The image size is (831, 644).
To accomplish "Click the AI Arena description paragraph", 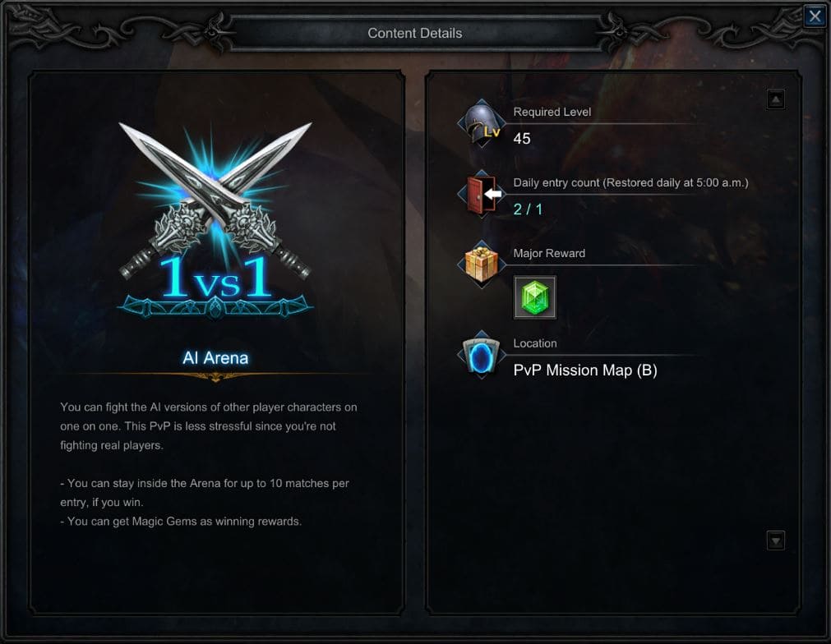I will [x=208, y=426].
